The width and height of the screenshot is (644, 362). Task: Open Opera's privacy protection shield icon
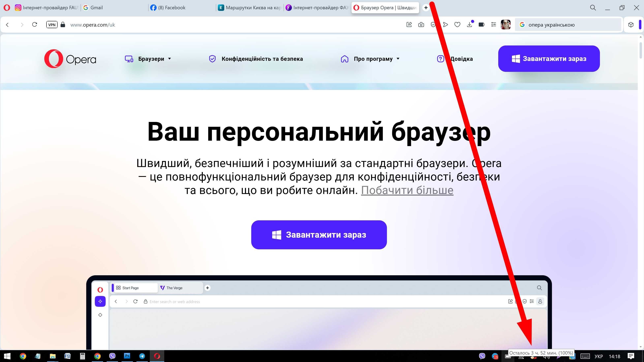tap(433, 25)
